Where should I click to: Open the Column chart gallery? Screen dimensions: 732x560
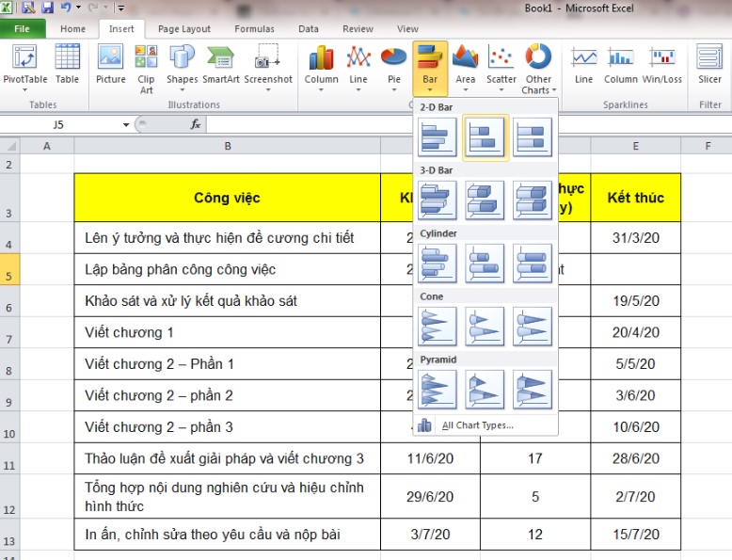(321, 68)
